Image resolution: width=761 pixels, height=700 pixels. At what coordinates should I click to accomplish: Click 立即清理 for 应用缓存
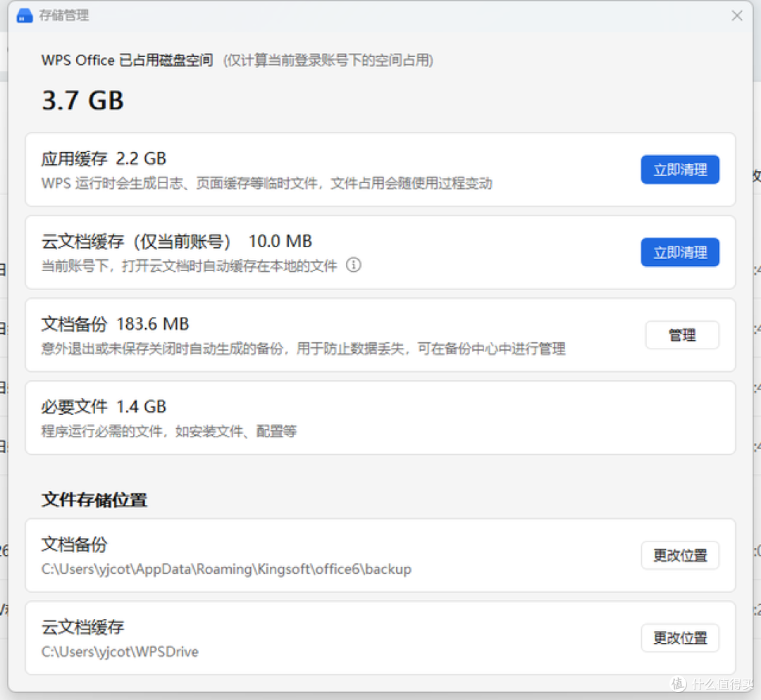[679, 170]
